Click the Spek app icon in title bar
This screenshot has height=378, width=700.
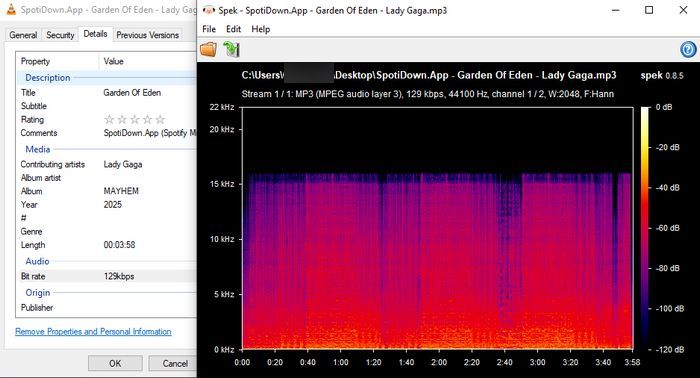[x=208, y=10]
